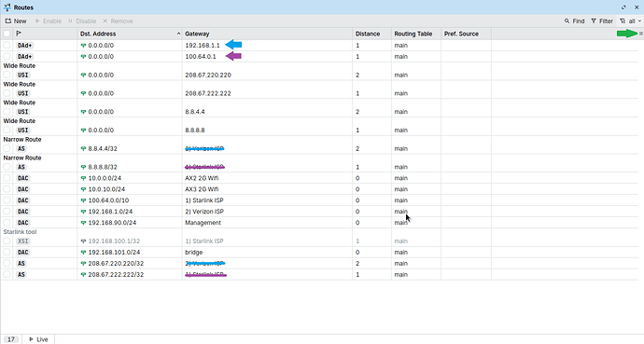The image size is (644, 344).
Task: Sort by the Routing Table column header
Action: coord(416,34)
